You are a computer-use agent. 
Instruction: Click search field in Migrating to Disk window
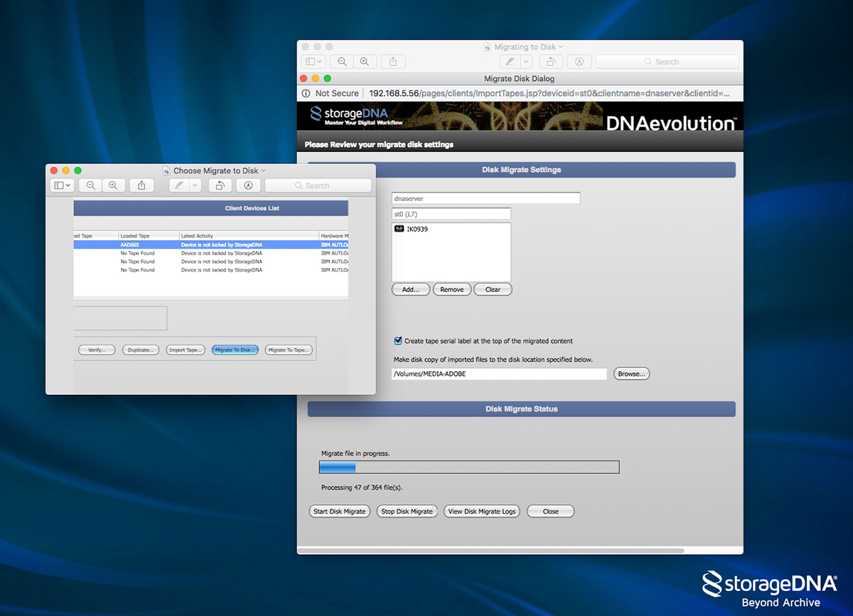[x=667, y=62]
